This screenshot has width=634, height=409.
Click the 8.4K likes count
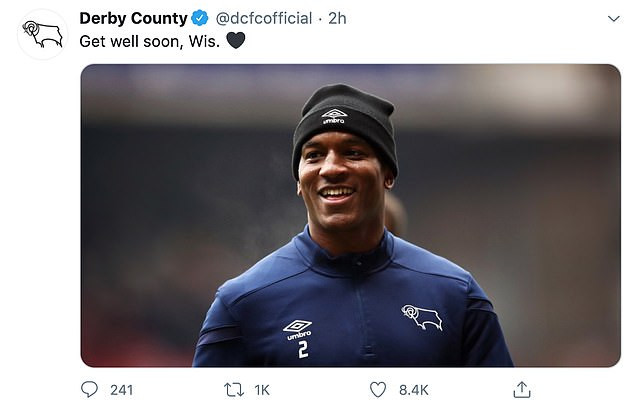click(413, 390)
